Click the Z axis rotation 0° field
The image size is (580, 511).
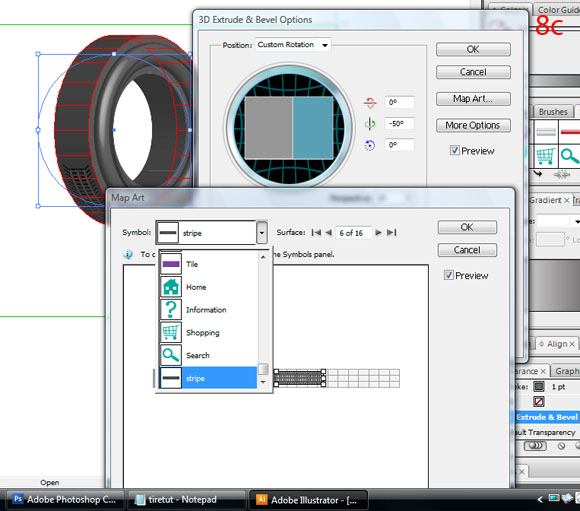tap(399, 145)
